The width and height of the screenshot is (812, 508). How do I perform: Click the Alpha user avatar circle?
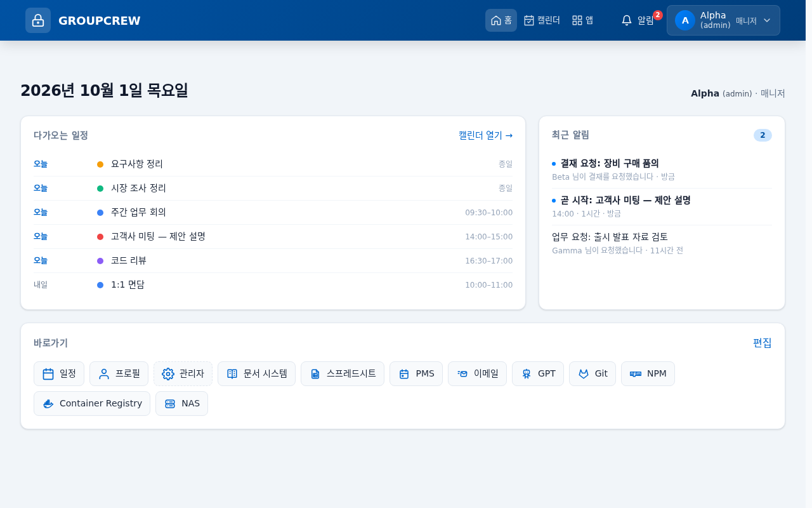pyautogui.click(x=685, y=20)
